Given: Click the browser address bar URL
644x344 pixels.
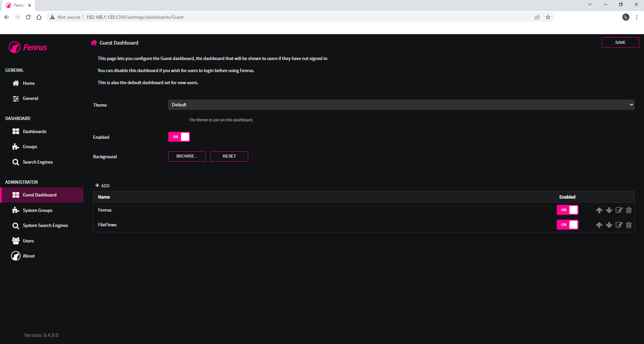Looking at the screenshot, I should (x=135, y=17).
